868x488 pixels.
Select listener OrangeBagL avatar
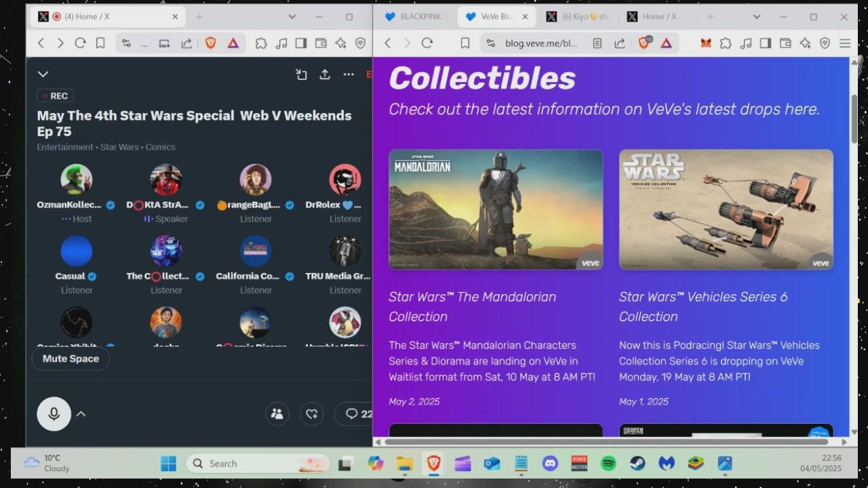pos(256,180)
